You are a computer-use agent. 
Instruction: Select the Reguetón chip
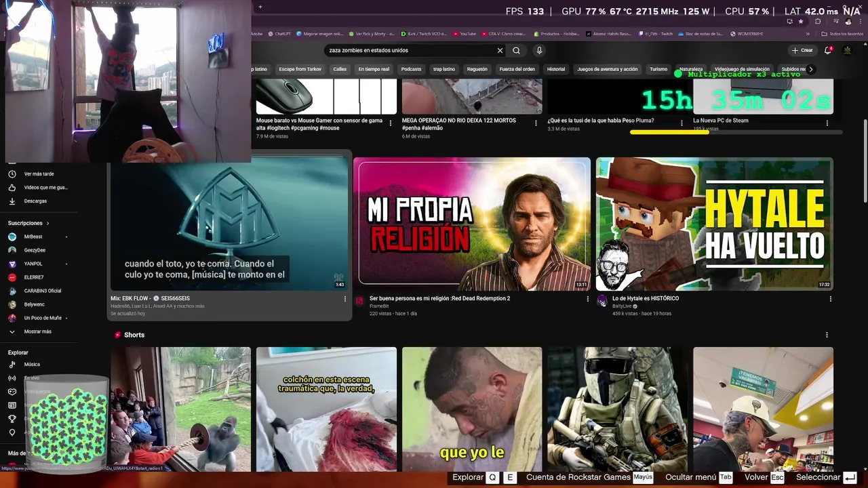tap(477, 69)
